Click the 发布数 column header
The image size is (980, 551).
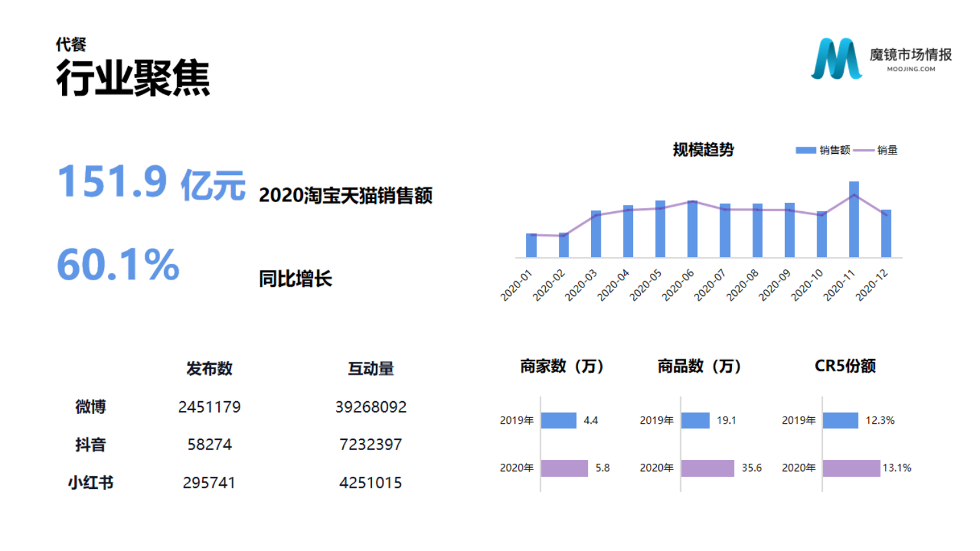tap(209, 369)
